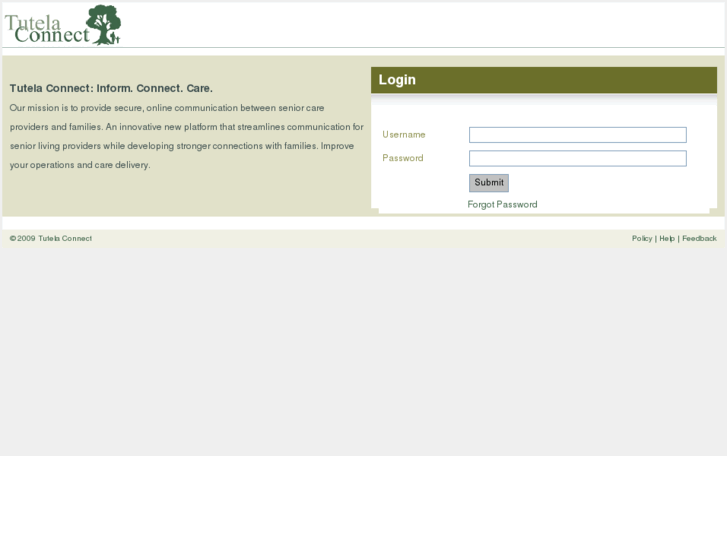Click the Tutela Connect tree logo
The image size is (727, 545).
(63, 25)
